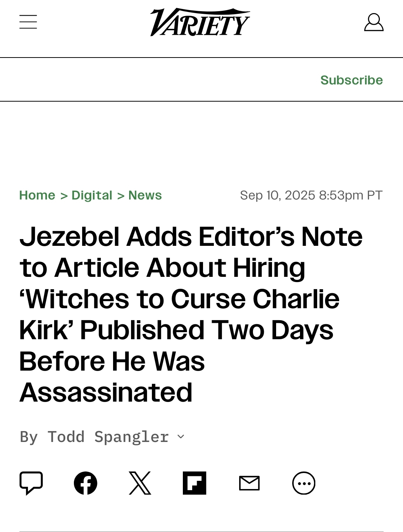Click the arrow separator after Home
Screen dimensions: 403x532
click(64, 195)
